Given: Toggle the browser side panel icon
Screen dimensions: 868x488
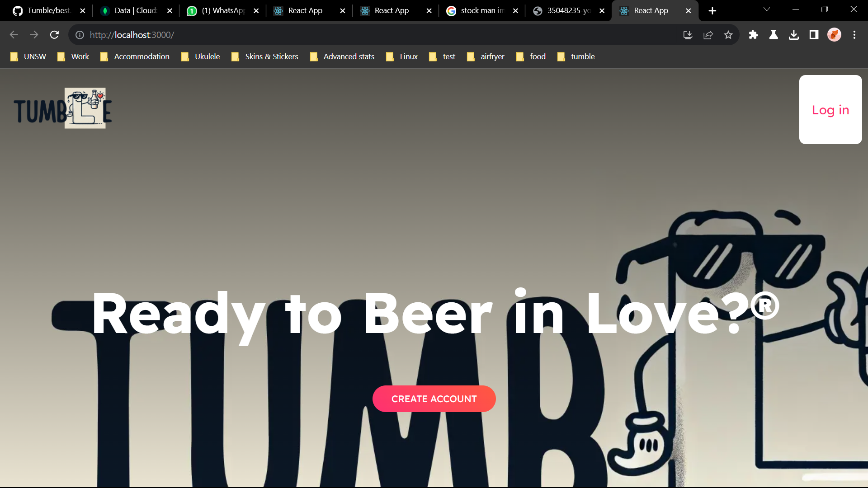Looking at the screenshot, I should point(814,35).
